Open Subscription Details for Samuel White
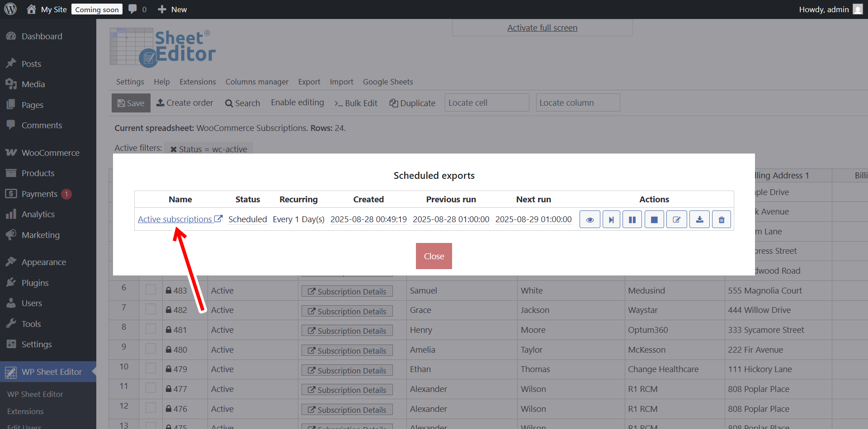868x429 pixels. 347,291
